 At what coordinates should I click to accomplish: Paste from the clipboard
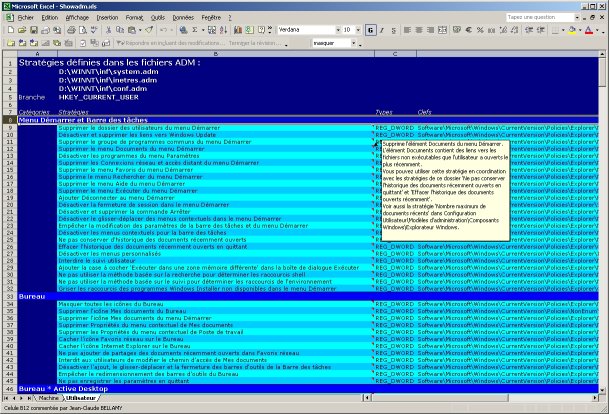(x=132, y=30)
